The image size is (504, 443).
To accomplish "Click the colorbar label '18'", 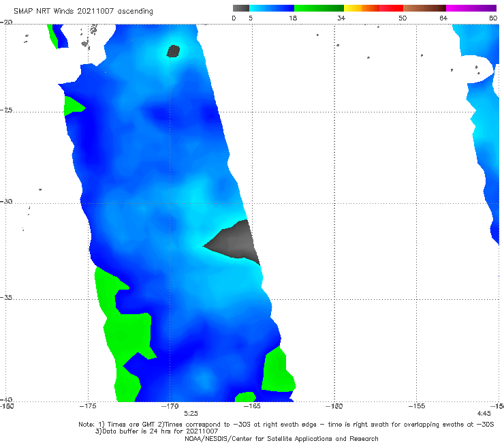I will tap(293, 18).
